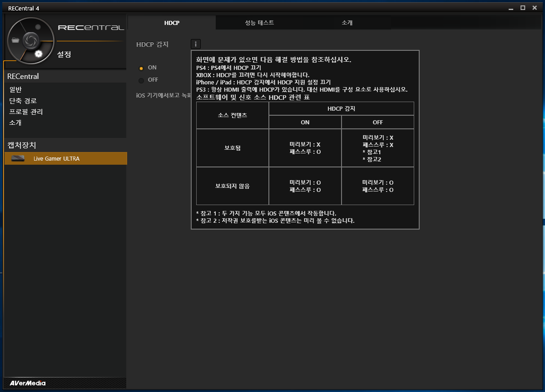Click the RECentral logo text
This screenshot has height=392, width=545.
coord(91,28)
